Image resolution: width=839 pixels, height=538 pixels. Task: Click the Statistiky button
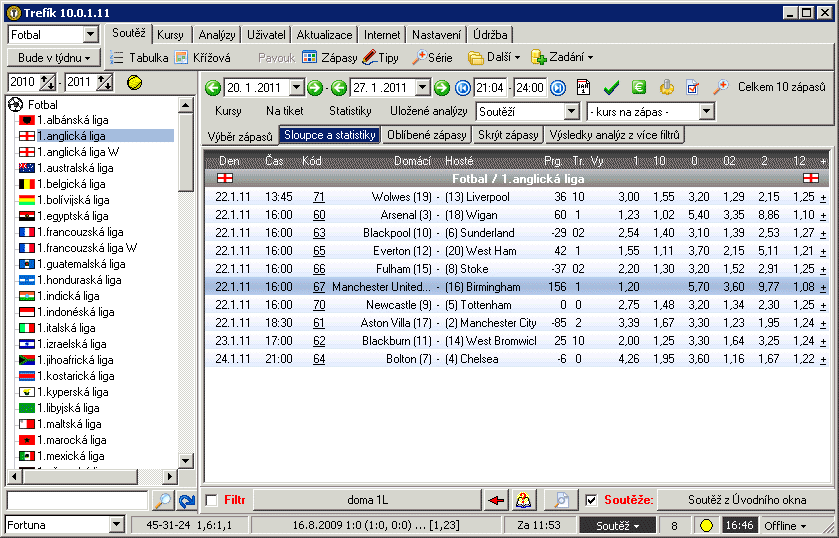pyautogui.click(x=350, y=111)
